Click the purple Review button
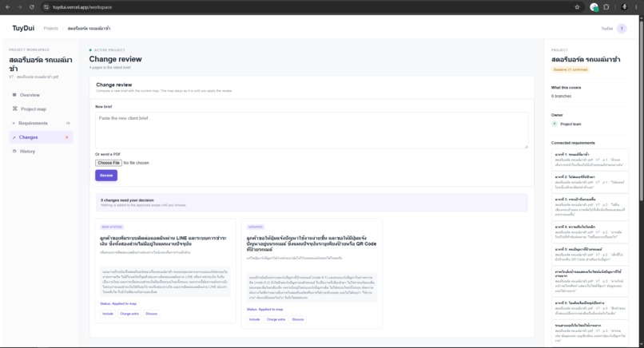Screen dimensions: 644x348 (106, 176)
